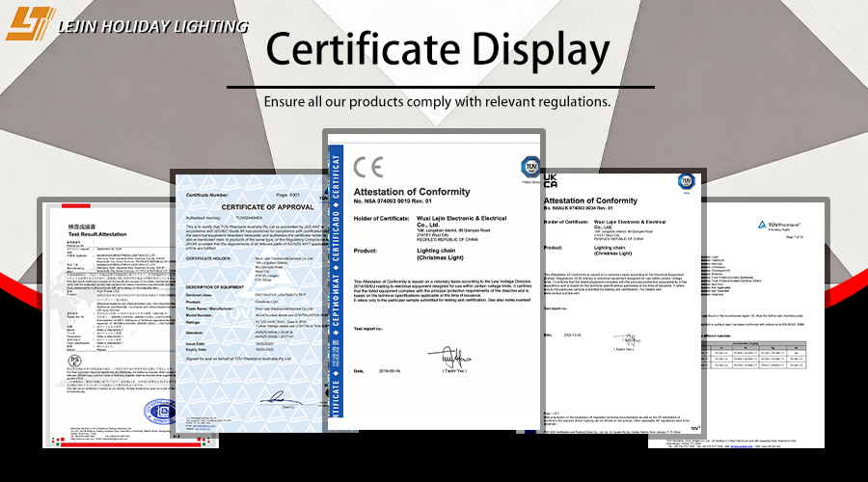The image size is (868, 482).
Task: Click 'CERTIFICATE HOLDER:' label
Action: (207, 258)
